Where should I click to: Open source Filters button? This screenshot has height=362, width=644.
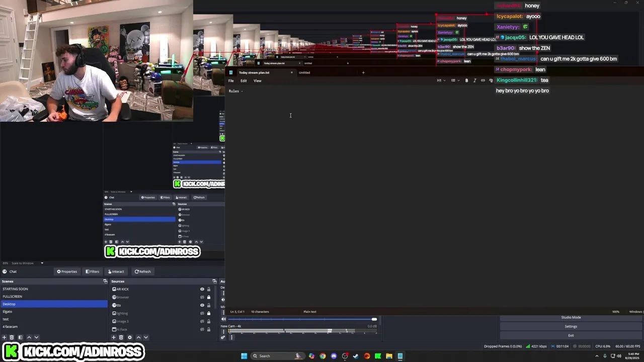point(93,271)
